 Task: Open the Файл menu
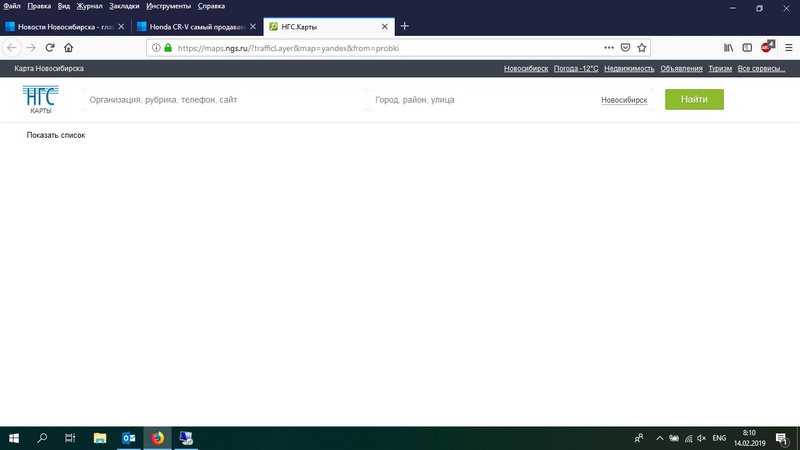12,6
